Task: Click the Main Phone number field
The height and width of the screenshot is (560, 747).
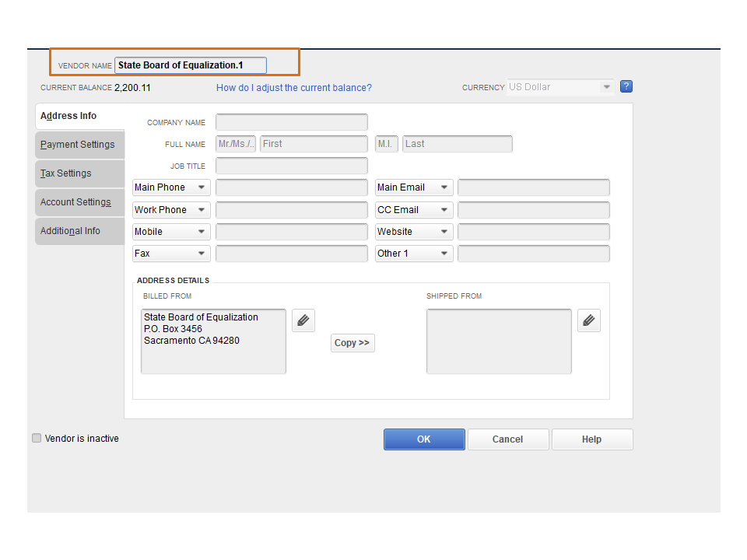Action: (292, 187)
